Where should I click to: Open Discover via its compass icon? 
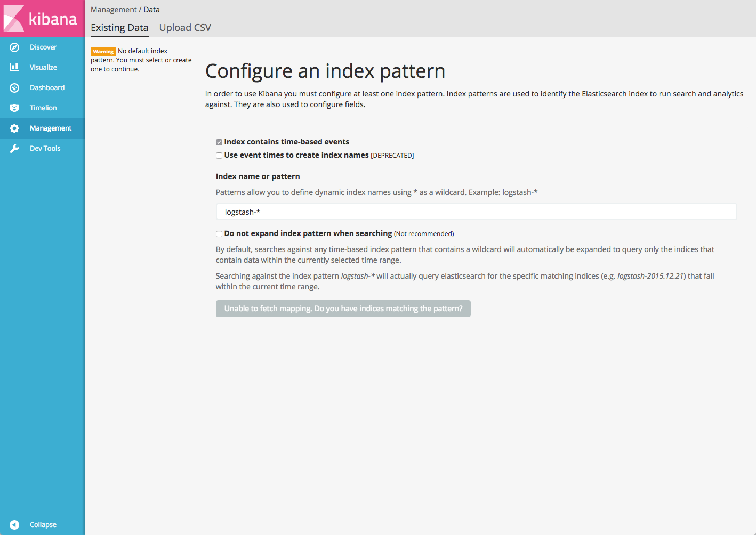pyautogui.click(x=14, y=47)
